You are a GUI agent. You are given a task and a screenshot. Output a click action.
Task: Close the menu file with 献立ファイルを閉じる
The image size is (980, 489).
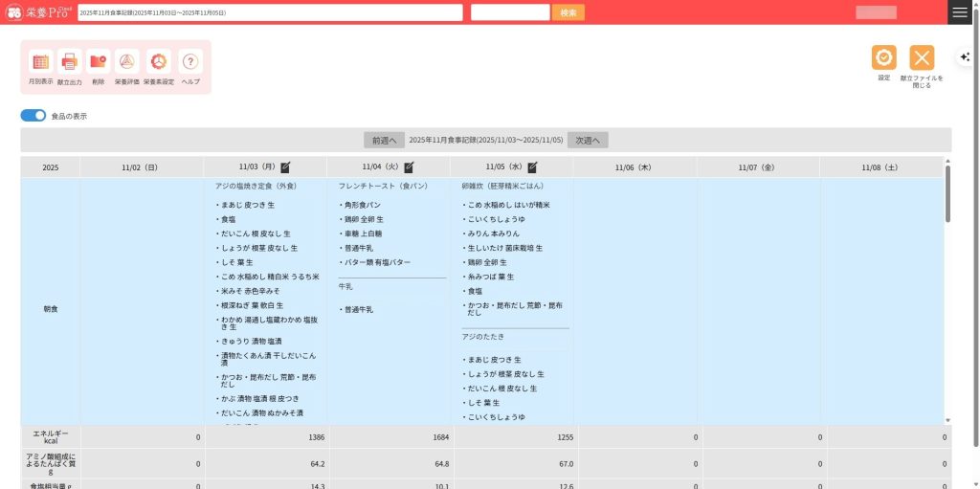pyautogui.click(x=922, y=57)
